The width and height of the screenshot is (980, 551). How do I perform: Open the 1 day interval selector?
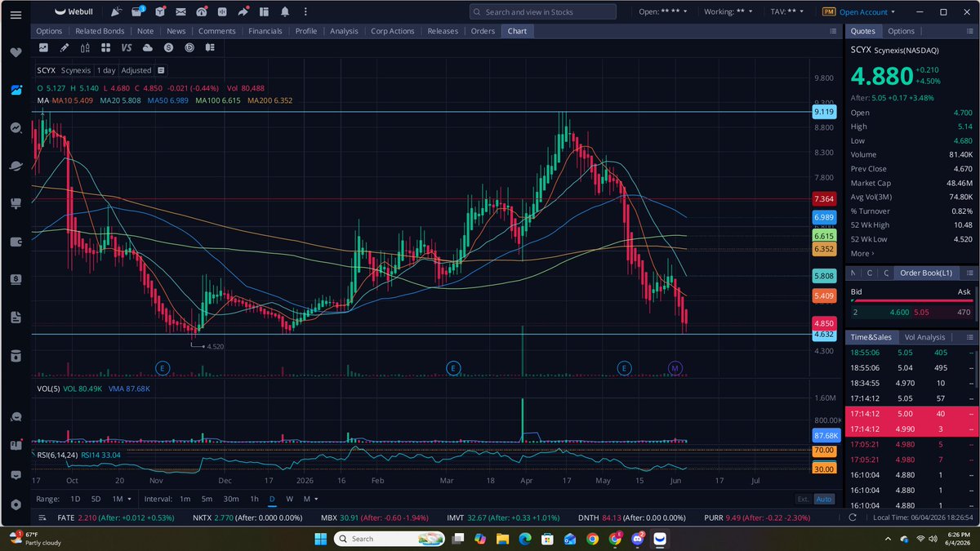(x=106, y=70)
